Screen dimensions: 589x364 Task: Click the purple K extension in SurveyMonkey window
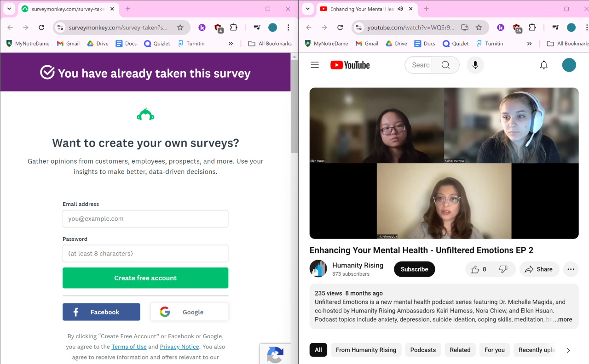click(x=202, y=28)
